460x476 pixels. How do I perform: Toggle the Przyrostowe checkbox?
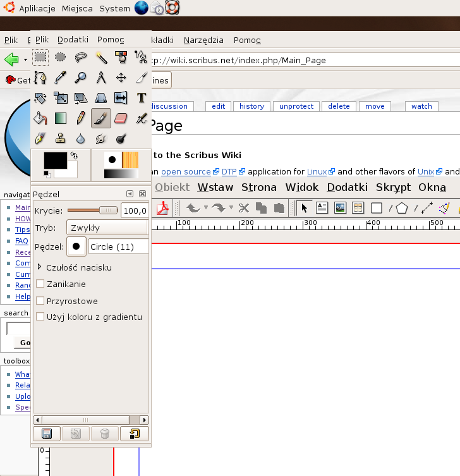click(40, 301)
